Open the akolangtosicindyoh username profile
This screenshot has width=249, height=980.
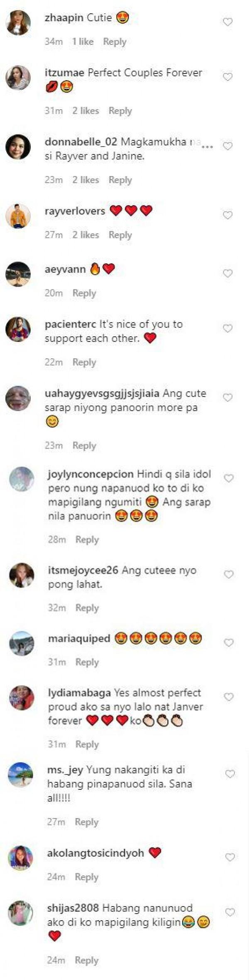pos(95,853)
